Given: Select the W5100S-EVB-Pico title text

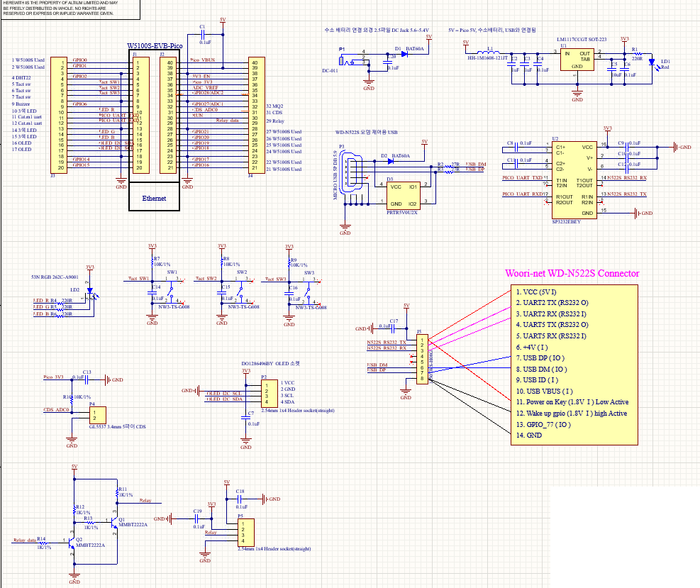Looking at the screenshot, I should coord(155,45).
